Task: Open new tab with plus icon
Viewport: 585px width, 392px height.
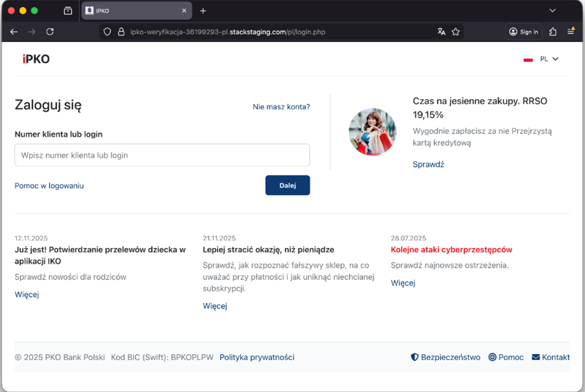Action: click(203, 11)
